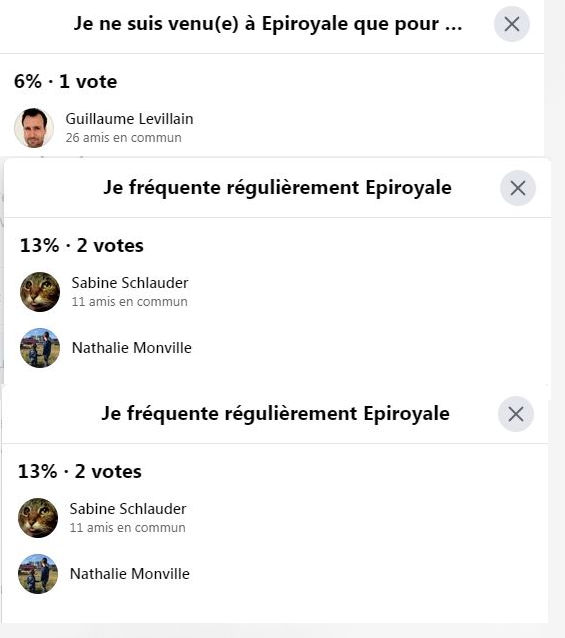Select Sabine Schlauder's name in the middle dialog
This screenshot has height=638, width=565.
pos(130,283)
